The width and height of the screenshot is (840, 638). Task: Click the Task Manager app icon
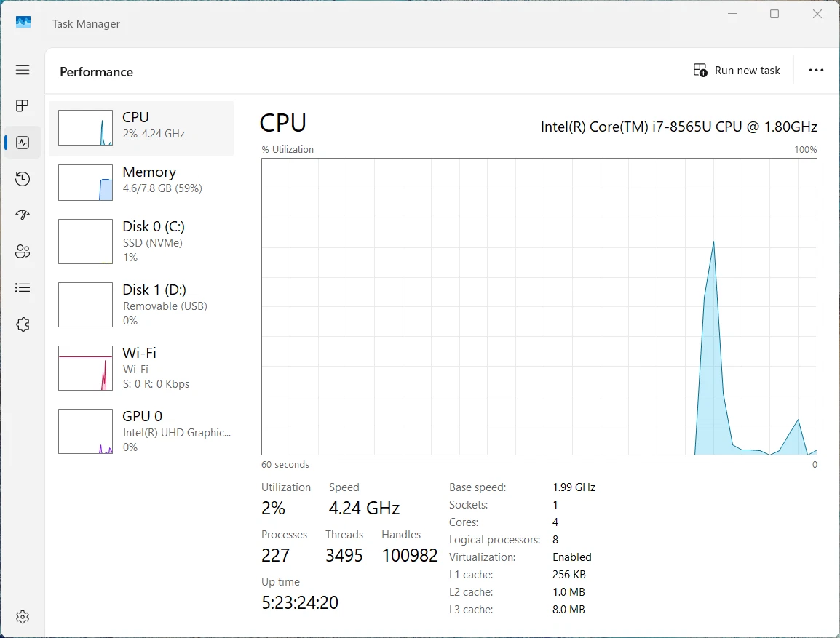(x=23, y=23)
